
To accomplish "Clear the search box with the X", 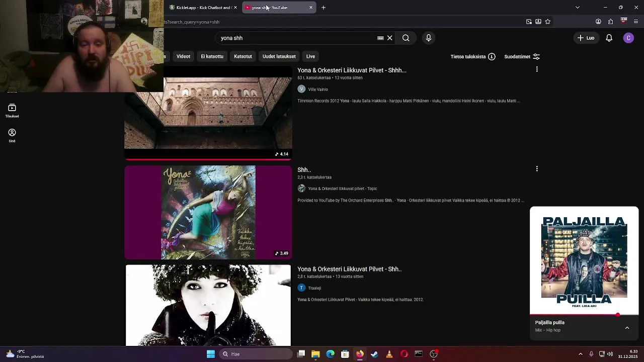I will 389,38.
